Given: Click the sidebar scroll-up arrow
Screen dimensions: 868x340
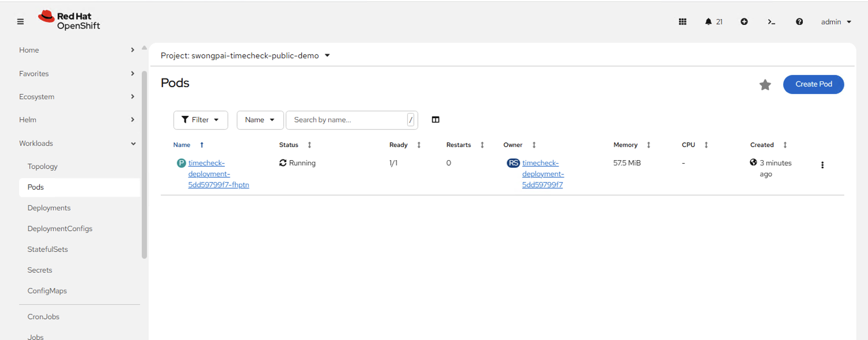Looking at the screenshot, I should 144,48.
